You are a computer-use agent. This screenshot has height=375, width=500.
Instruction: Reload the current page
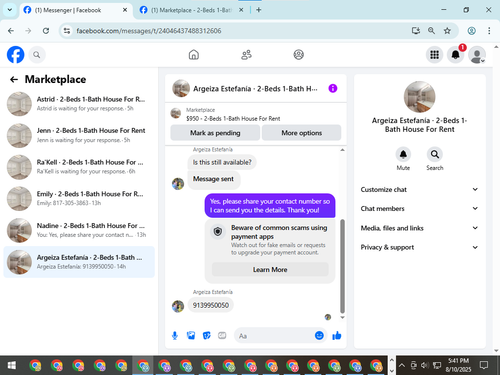click(x=46, y=31)
